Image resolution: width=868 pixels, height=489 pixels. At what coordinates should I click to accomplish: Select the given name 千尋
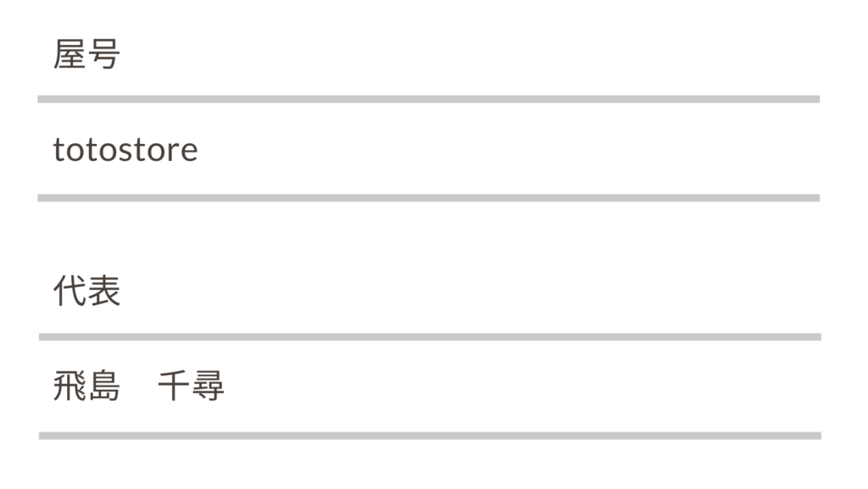click(x=191, y=387)
